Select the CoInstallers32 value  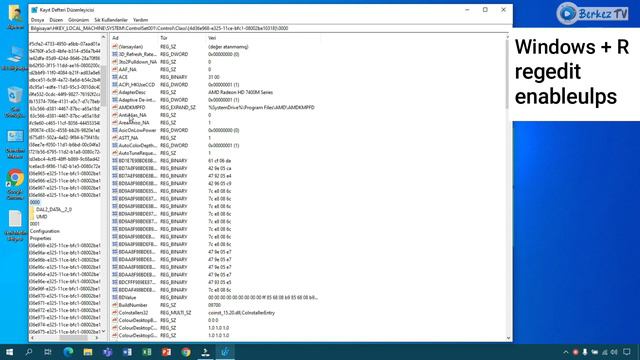pos(133,313)
